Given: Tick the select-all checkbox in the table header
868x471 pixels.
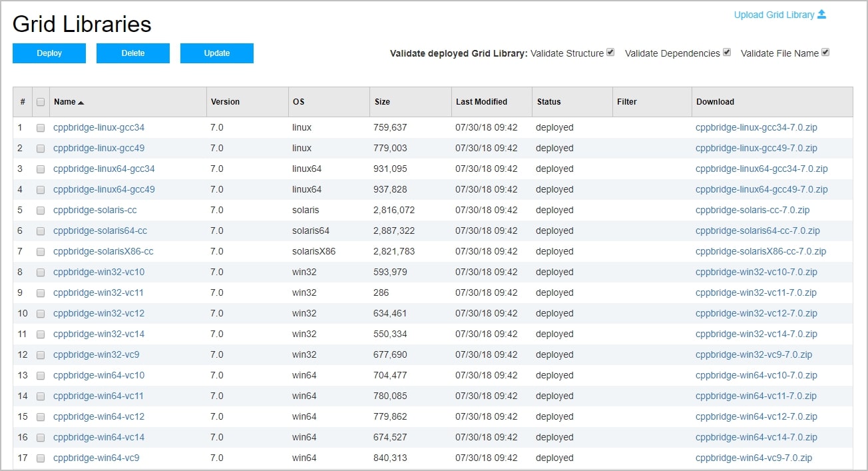Looking at the screenshot, I should pyautogui.click(x=41, y=102).
